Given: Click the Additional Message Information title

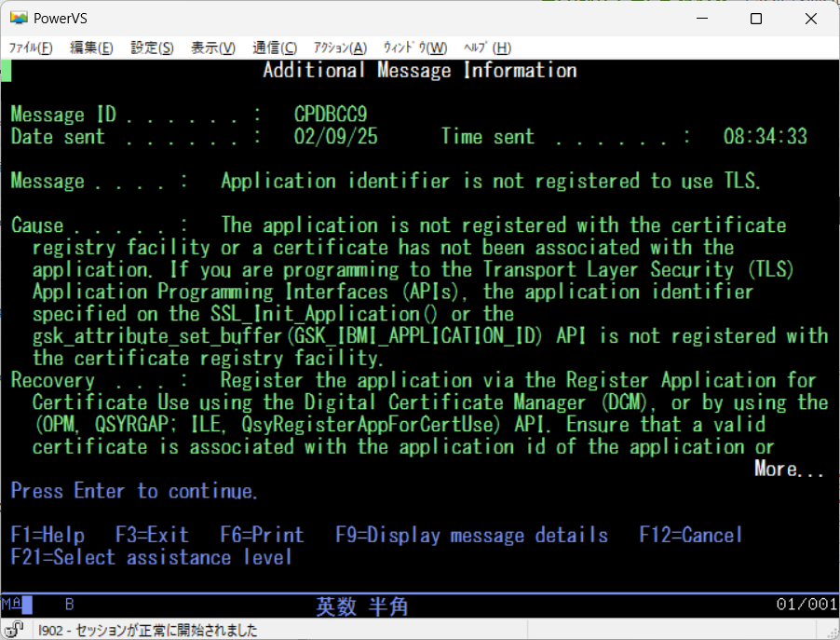Looking at the screenshot, I should click(420, 70).
